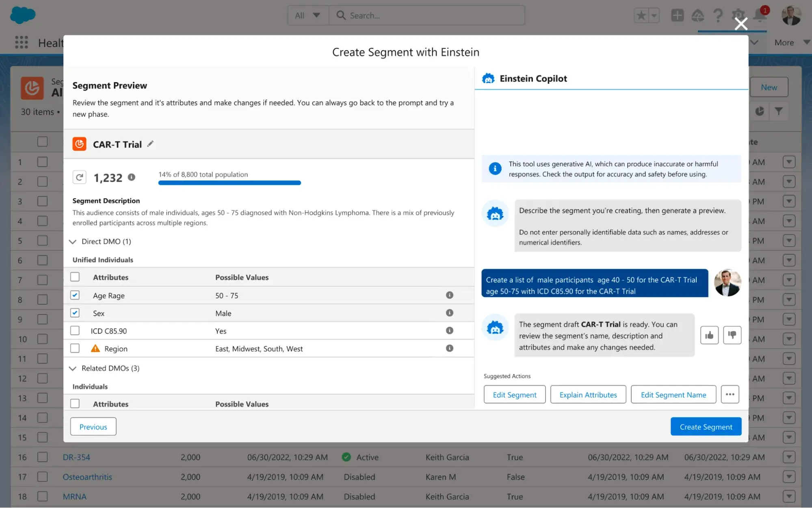
Task: Collapse the Direct DMO section
Action: point(73,241)
